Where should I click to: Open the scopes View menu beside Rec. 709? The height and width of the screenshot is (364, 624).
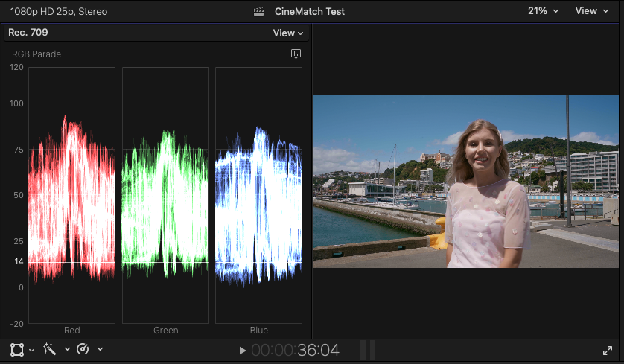click(x=288, y=33)
